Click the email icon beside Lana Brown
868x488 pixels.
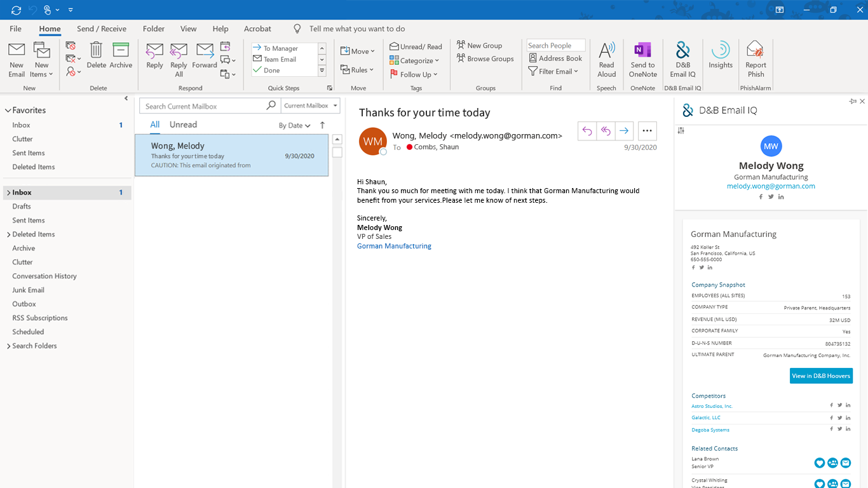pyautogui.click(x=846, y=463)
